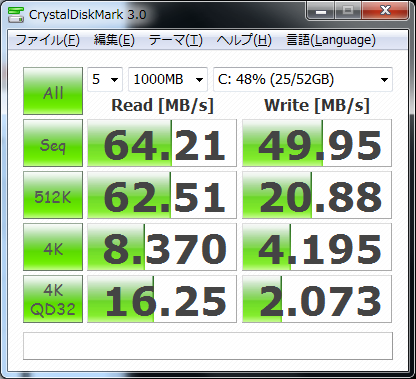
Task: Run all benchmarks with All button
Action: pos(53,91)
